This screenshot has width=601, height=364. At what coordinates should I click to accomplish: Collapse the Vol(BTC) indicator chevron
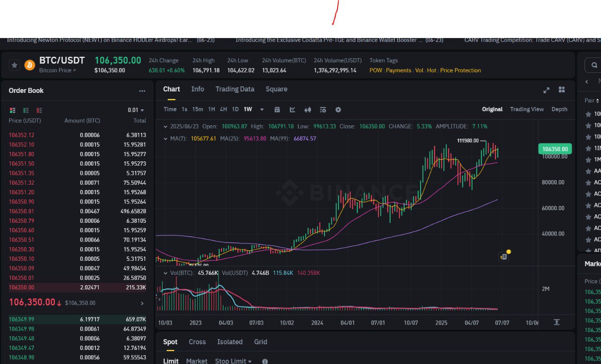pyautogui.click(x=165, y=273)
